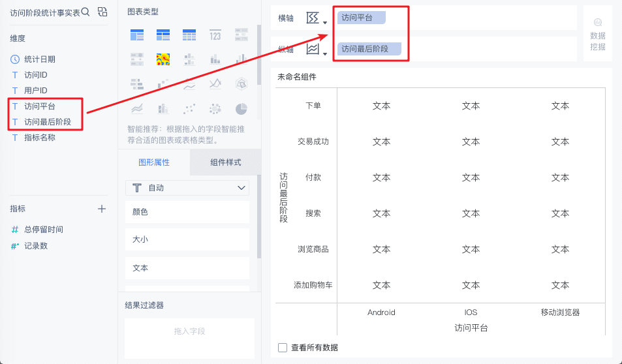Click the 未命名组件 component title
This screenshot has height=364, width=622.
pyautogui.click(x=297, y=77)
